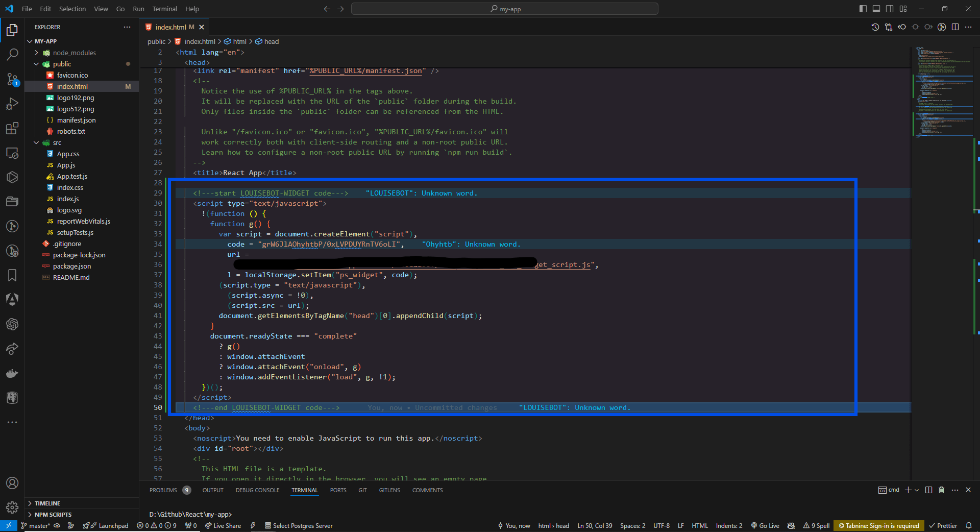Image resolution: width=980 pixels, height=532 pixels.
Task: Click the code minimap on the right
Action: (x=943, y=92)
